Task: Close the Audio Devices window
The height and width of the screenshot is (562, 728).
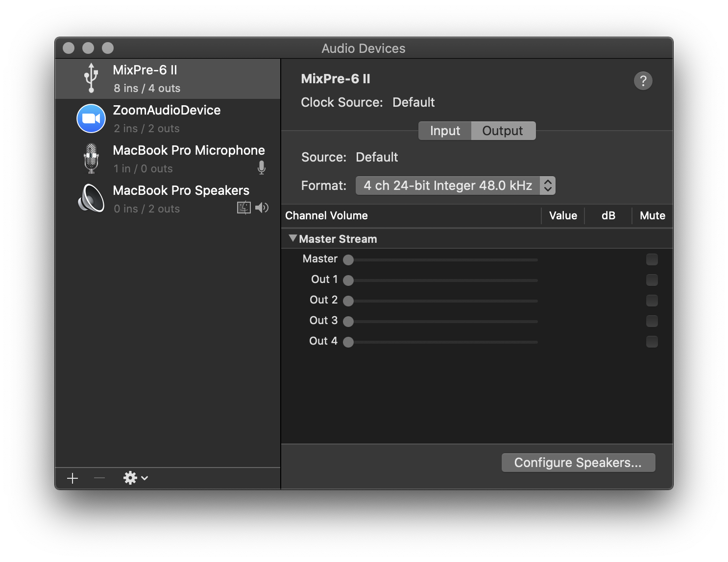Action: coord(69,48)
